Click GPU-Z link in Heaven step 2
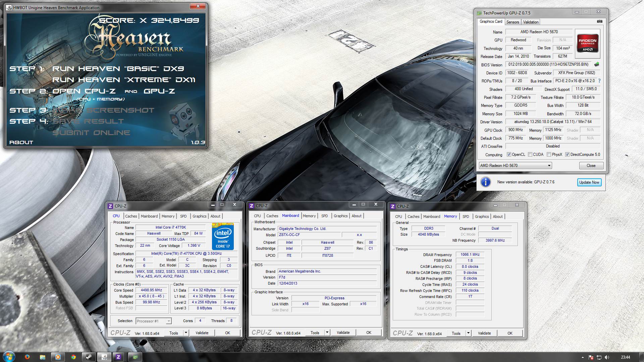 pyautogui.click(x=159, y=91)
